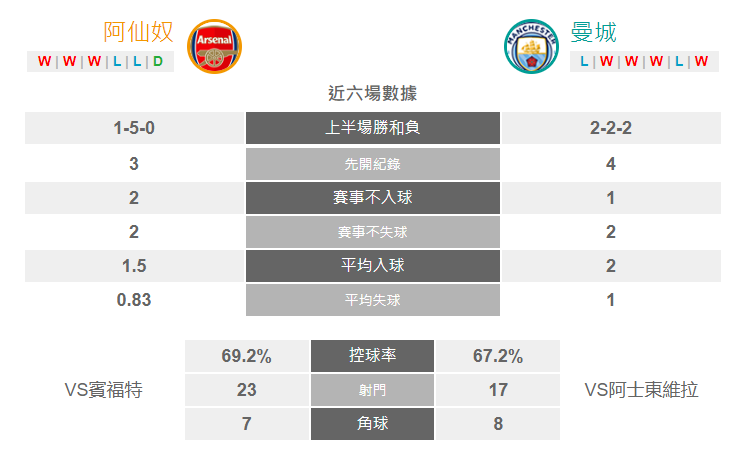Click the 平均入球 stat label
This screenshot has width=750, height=453.
373,266
